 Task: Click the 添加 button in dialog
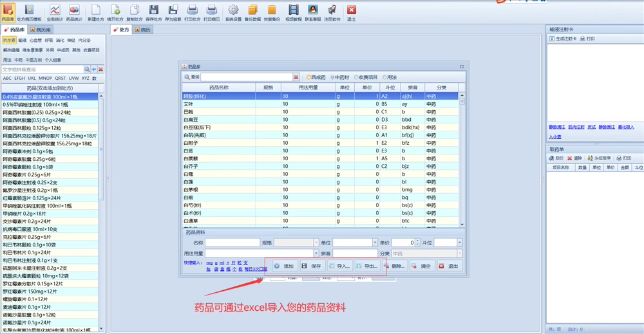point(284,266)
